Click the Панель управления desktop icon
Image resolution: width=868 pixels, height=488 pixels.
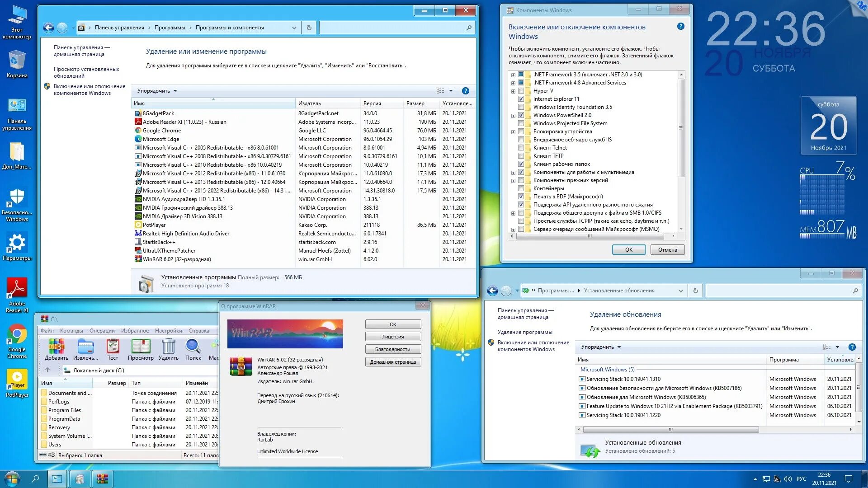coord(16,105)
